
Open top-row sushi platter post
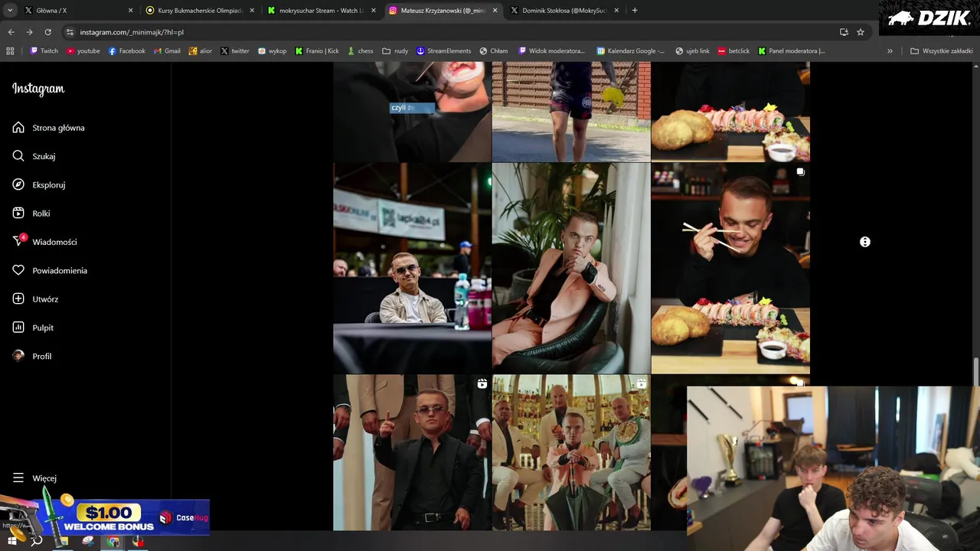point(730,112)
